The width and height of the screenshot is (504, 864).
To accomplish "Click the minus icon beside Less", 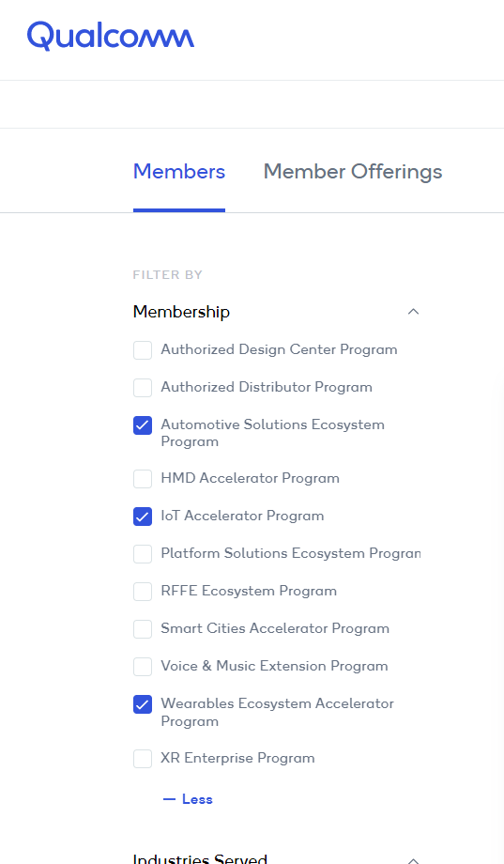I will click(x=169, y=799).
